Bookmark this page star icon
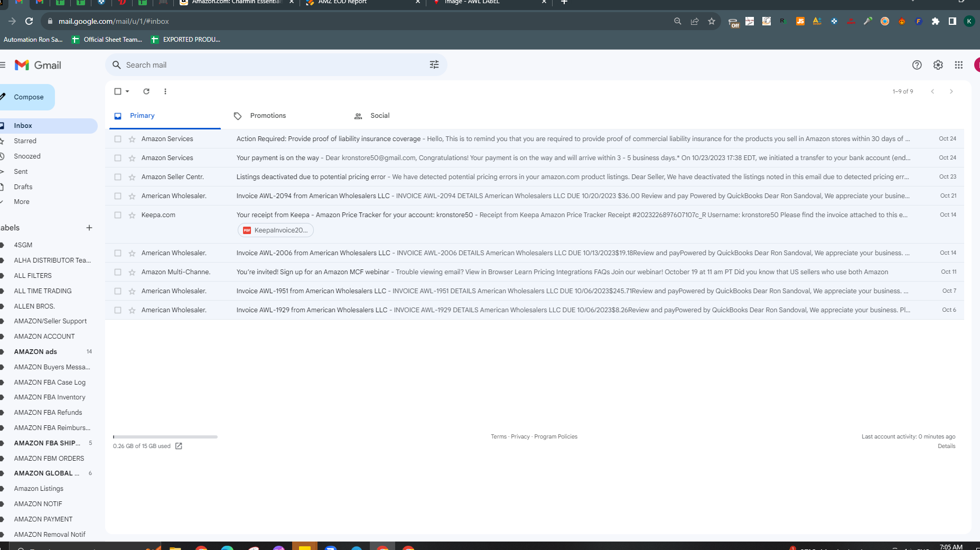Screen dimensions: 980x550 coord(712,21)
